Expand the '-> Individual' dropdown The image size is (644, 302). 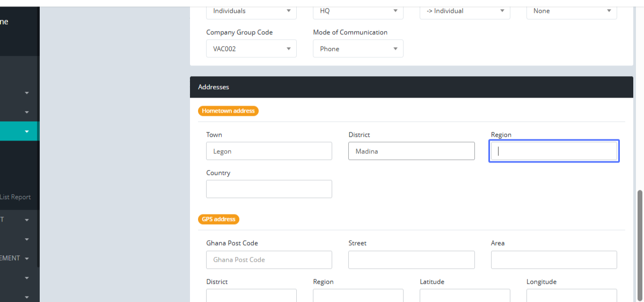pos(465,11)
